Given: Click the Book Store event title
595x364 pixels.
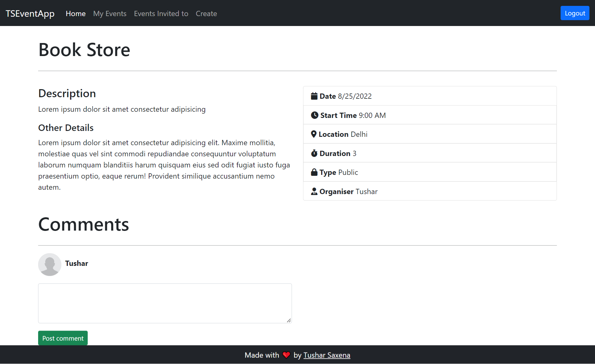Looking at the screenshot, I should tap(84, 50).
